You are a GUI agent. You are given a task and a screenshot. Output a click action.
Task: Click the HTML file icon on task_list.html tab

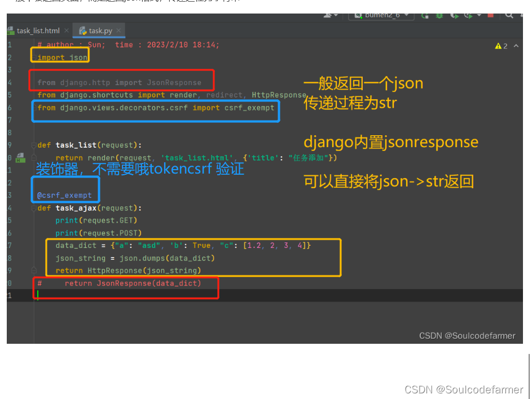coord(11,31)
